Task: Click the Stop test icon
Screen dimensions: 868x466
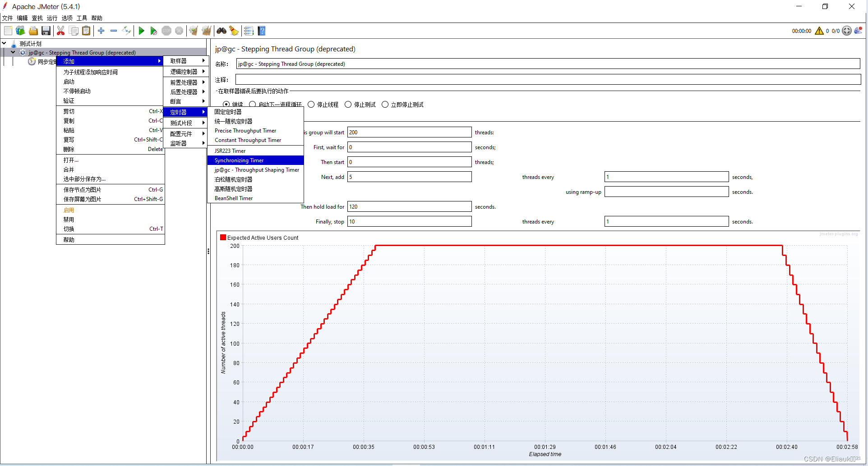Action: [166, 31]
